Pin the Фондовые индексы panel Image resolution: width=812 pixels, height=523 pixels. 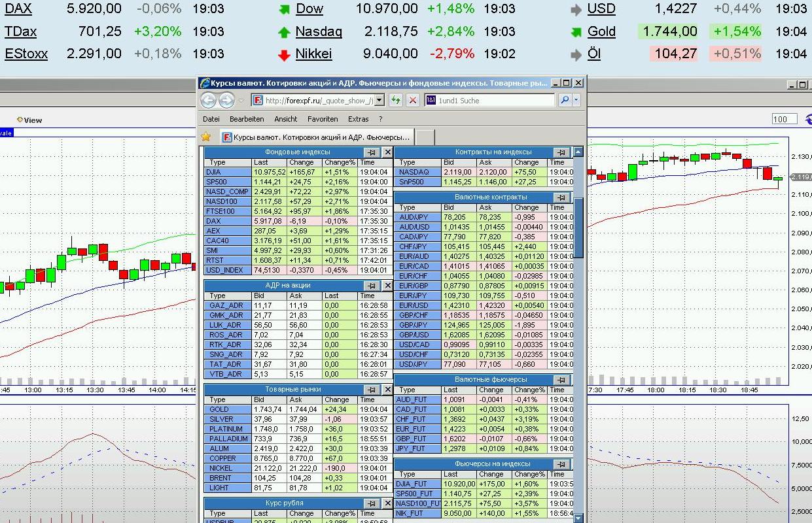[371, 152]
